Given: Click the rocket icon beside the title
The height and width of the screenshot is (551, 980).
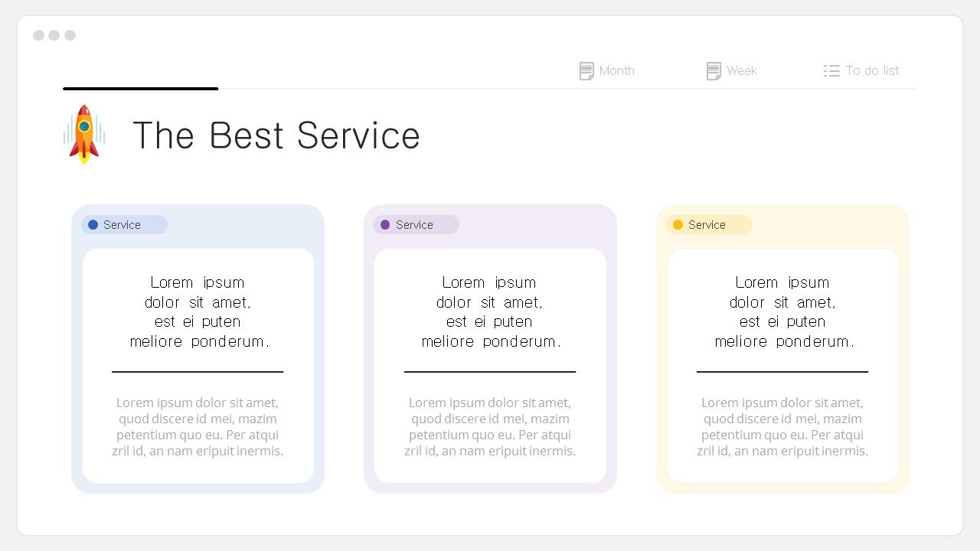Looking at the screenshot, I should [84, 135].
